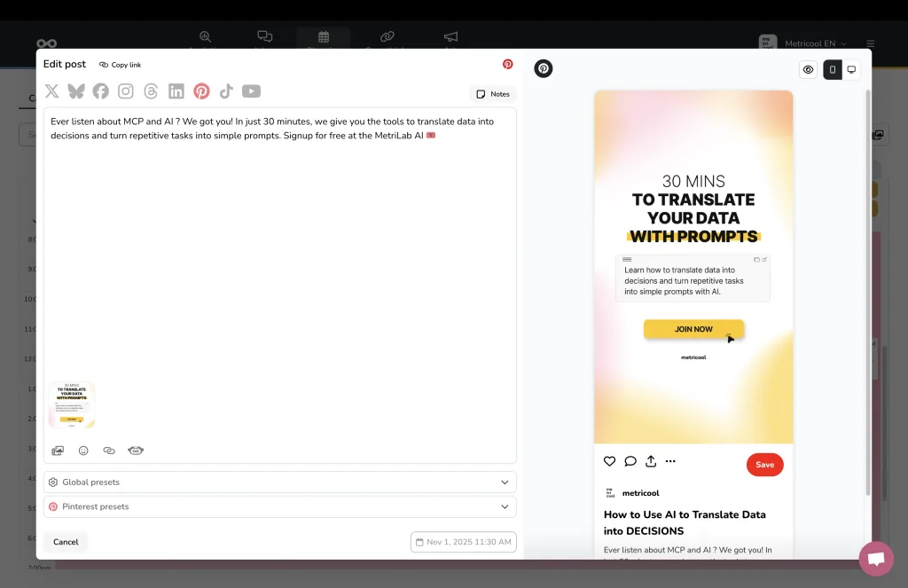Viewport: 908px width, 588px height.
Task: Select the X (Twitter) network icon
Action: click(51, 91)
